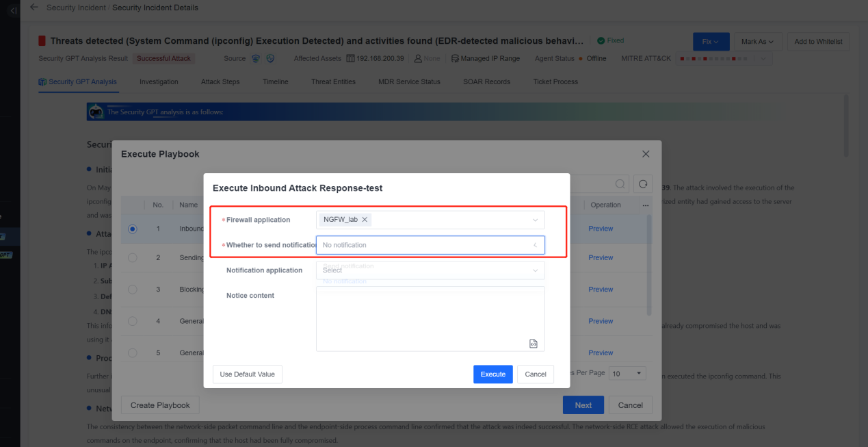Click the endpoint source shield icon
Image resolution: width=868 pixels, height=447 pixels.
coord(270,59)
